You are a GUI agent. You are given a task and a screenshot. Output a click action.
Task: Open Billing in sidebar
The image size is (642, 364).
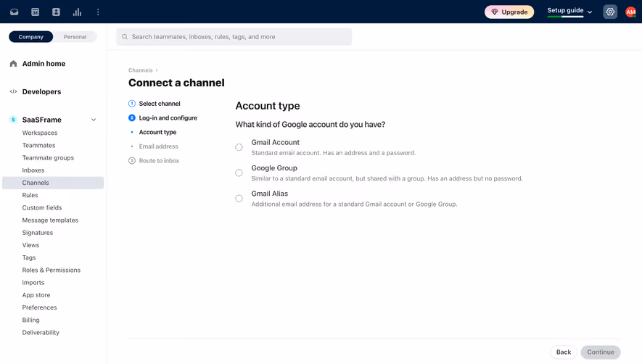(30, 320)
